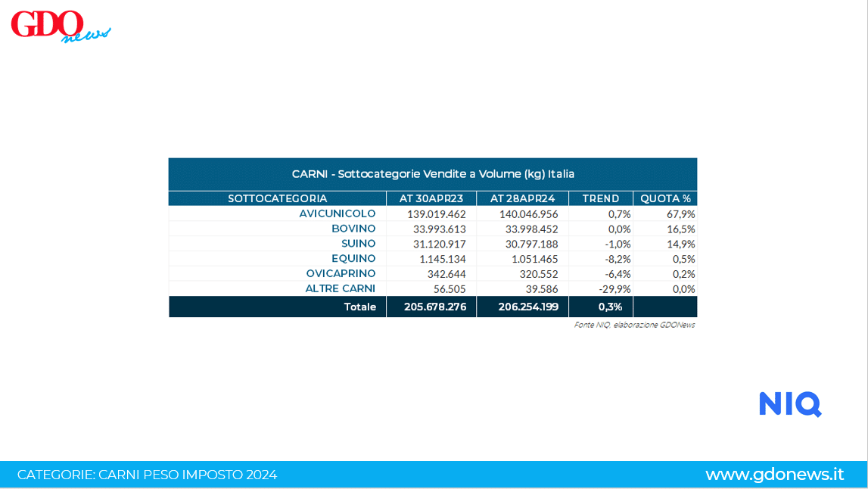868x489 pixels.
Task: Click the 'Fonte NIQ, elaborazione GDONews' caption
Action: pos(634,325)
